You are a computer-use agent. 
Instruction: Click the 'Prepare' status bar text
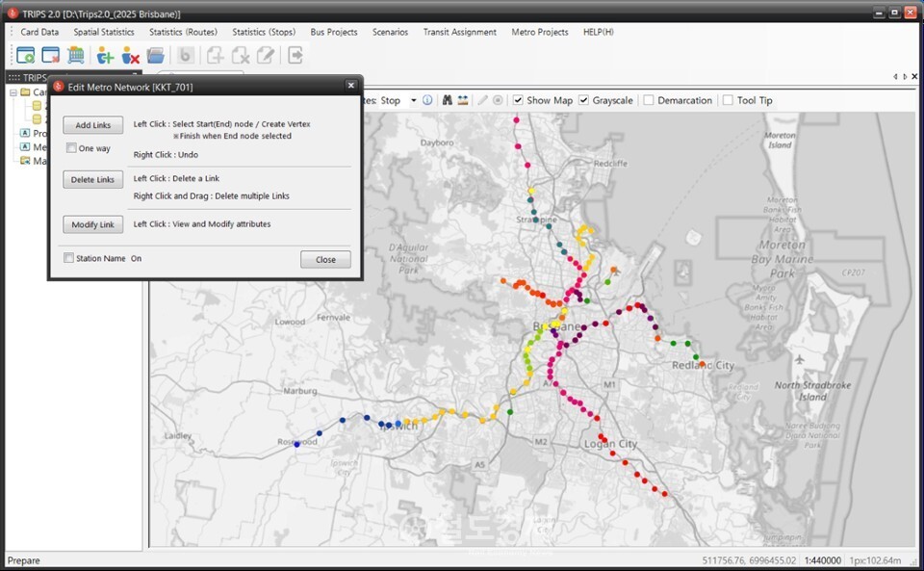23,560
